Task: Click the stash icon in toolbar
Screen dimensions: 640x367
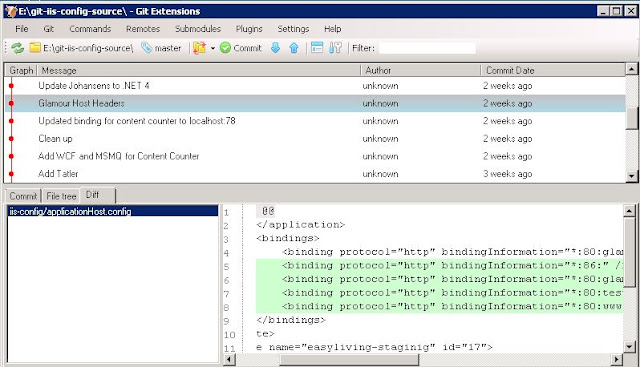Action: pyautogui.click(x=200, y=48)
